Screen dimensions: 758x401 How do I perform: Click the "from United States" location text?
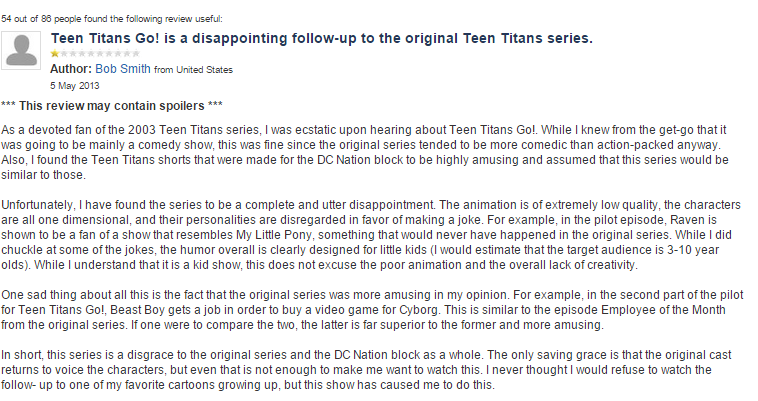coord(193,70)
